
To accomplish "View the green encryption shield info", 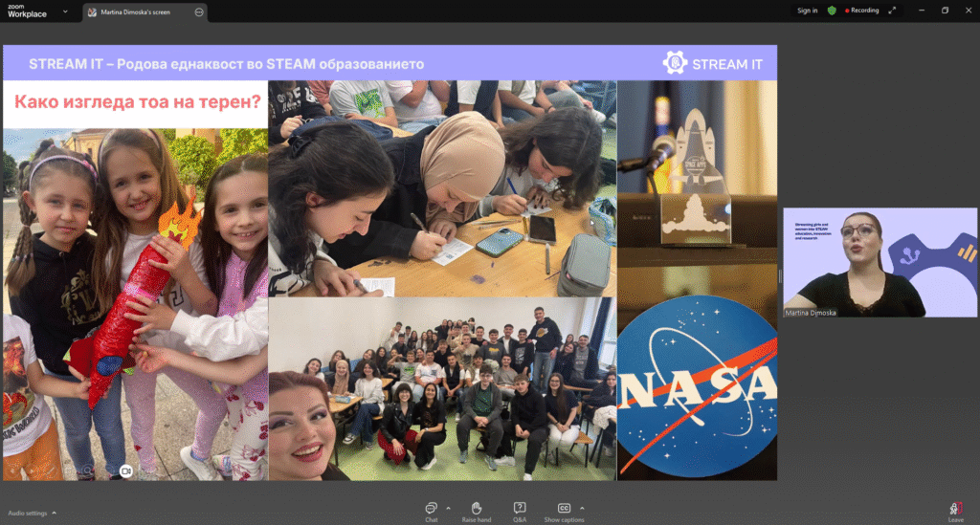I will pyautogui.click(x=832, y=11).
